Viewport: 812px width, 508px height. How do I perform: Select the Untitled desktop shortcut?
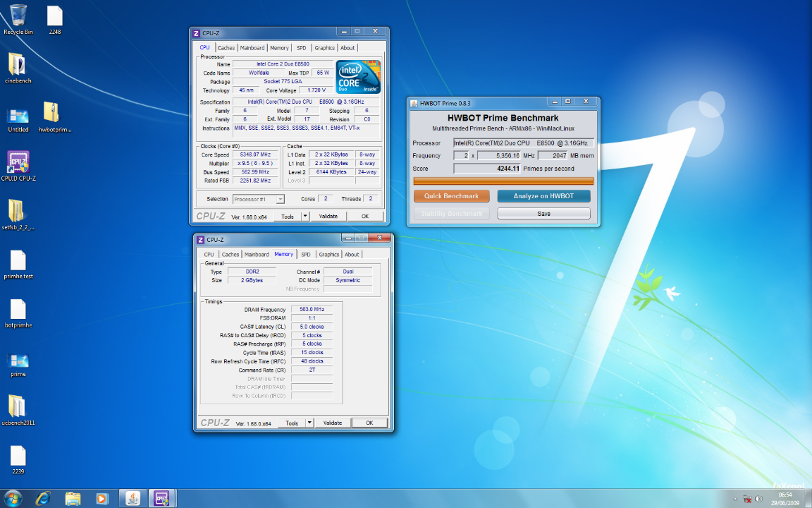point(18,120)
